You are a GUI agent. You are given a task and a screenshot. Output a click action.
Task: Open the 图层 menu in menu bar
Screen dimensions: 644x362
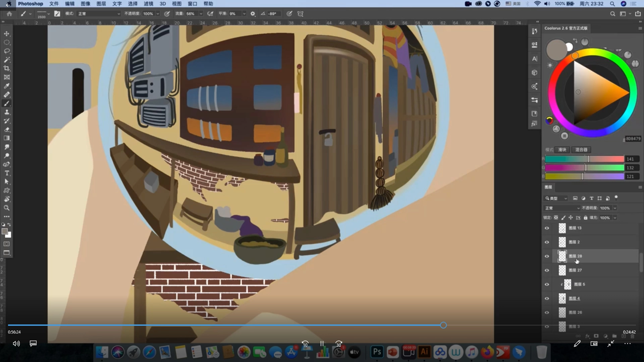tap(101, 4)
